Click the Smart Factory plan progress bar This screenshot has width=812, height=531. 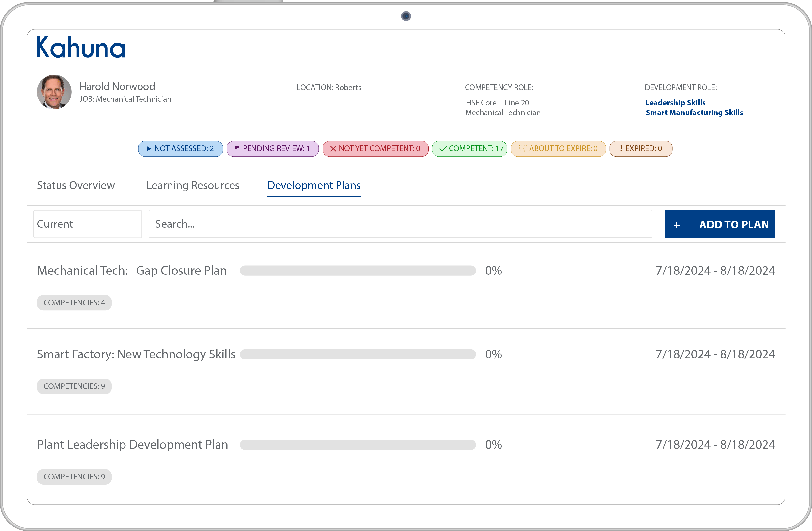coord(358,354)
